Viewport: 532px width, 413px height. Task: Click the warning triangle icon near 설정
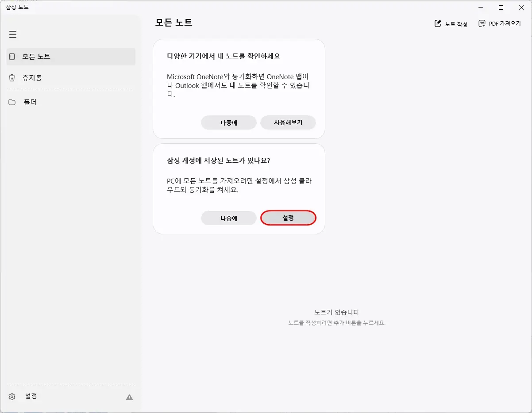pos(129,397)
